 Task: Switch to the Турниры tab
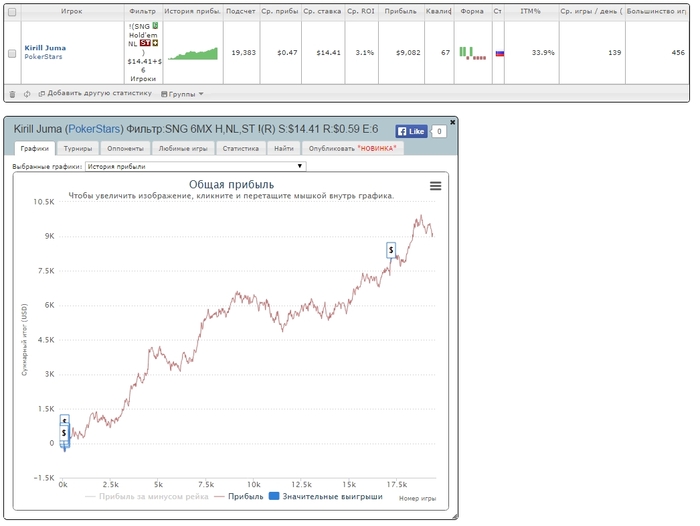[x=78, y=148]
